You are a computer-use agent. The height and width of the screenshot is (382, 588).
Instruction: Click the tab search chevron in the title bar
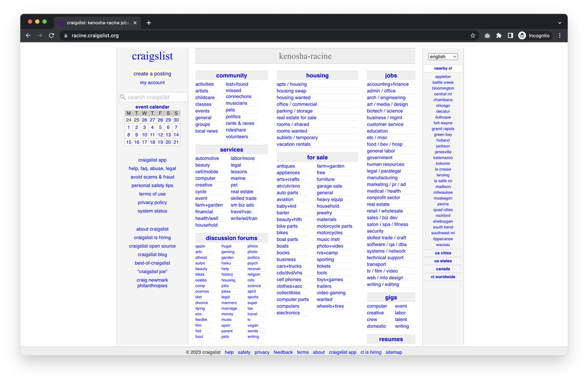(560, 23)
